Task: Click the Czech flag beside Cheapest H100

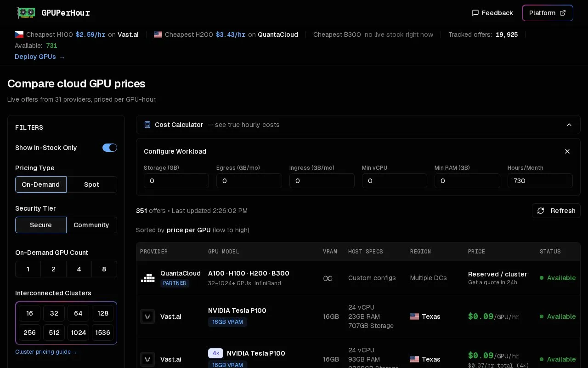Action: [x=19, y=34]
